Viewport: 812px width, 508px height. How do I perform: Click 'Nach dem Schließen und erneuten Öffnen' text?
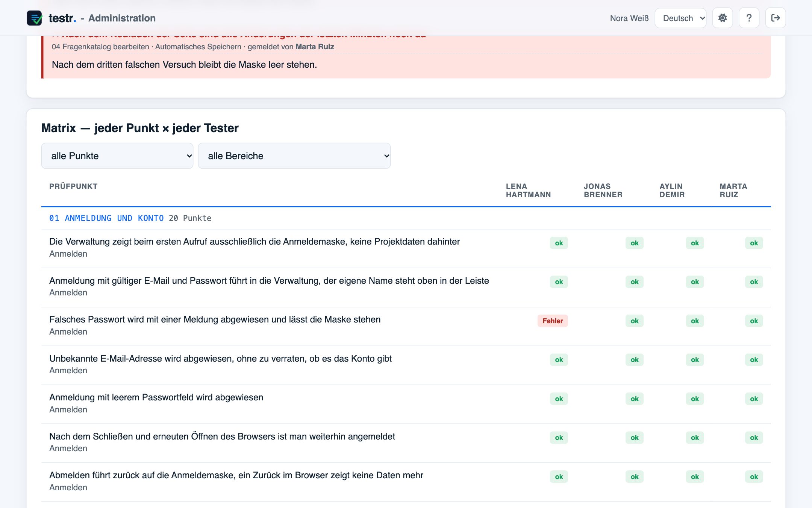(x=222, y=437)
